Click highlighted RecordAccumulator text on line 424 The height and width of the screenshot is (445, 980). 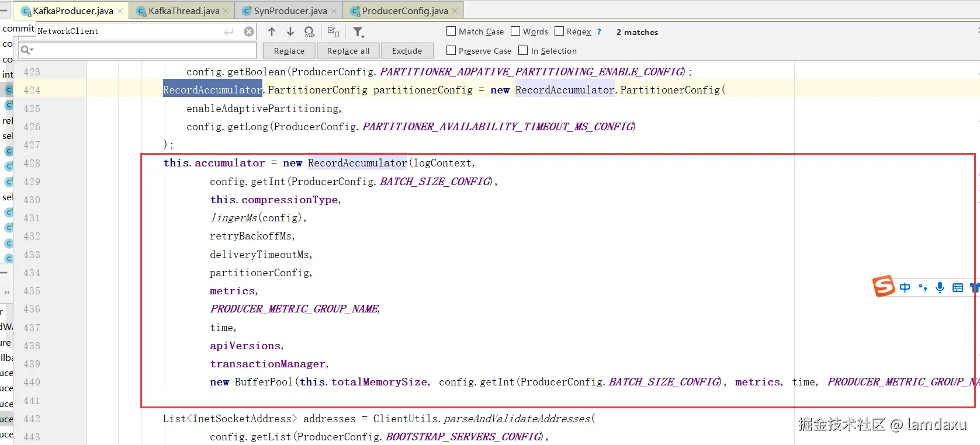(x=213, y=90)
